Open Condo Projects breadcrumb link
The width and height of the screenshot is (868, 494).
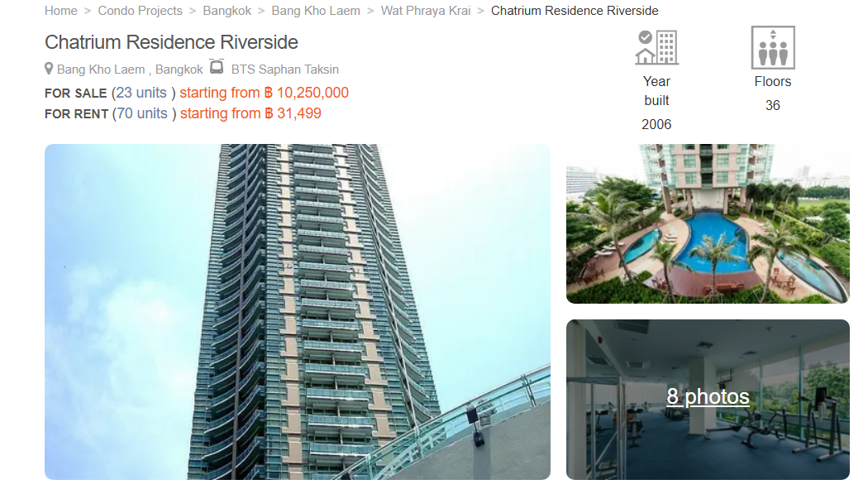click(140, 11)
